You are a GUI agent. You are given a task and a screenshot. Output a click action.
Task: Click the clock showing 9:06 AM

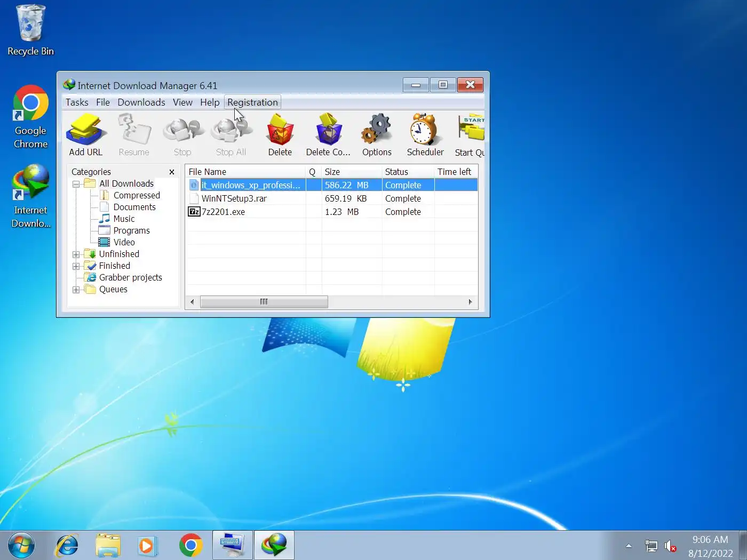coord(710,540)
